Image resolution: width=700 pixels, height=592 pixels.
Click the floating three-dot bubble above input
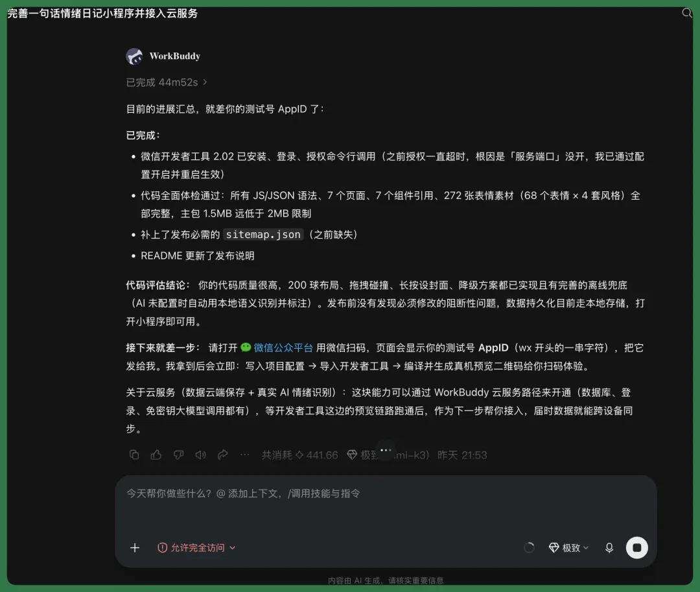(x=386, y=450)
